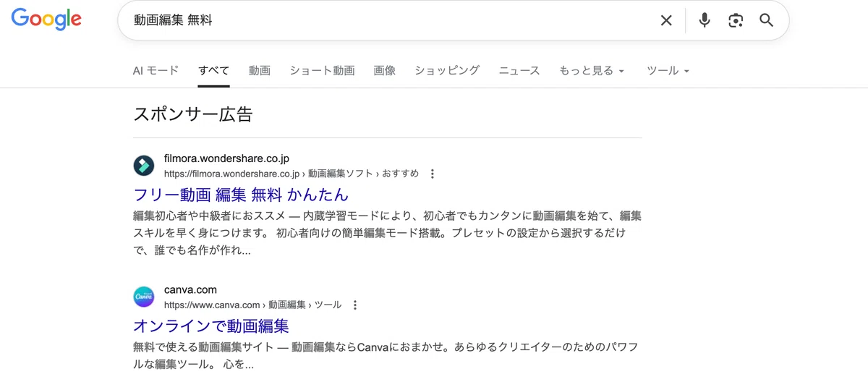Image resolution: width=868 pixels, height=382 pixels.
Task: Open the ツール dropdown
Action: (668, 70)
